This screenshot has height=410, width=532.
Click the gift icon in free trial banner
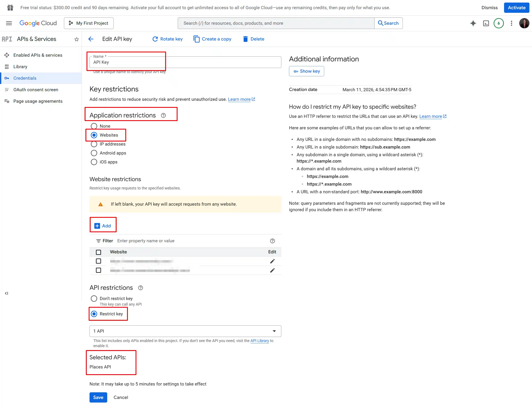pos(10,7)
